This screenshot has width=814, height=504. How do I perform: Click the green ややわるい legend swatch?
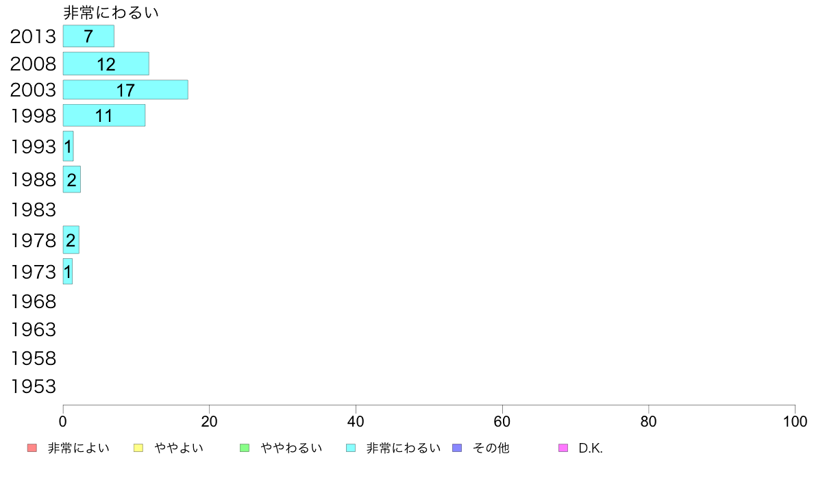(x=245, y=448)
